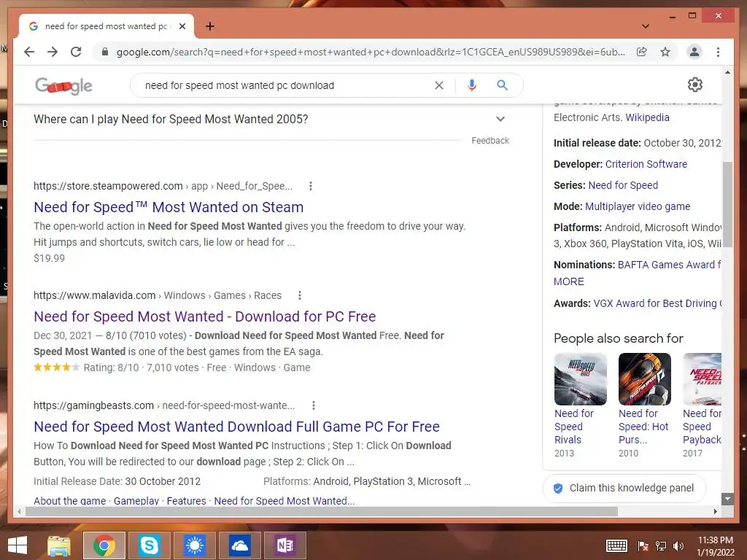Viewport: 747px width, 560px height.
Task: Open the Wikipedia link in knowledge panel
Action: point(647,117)
